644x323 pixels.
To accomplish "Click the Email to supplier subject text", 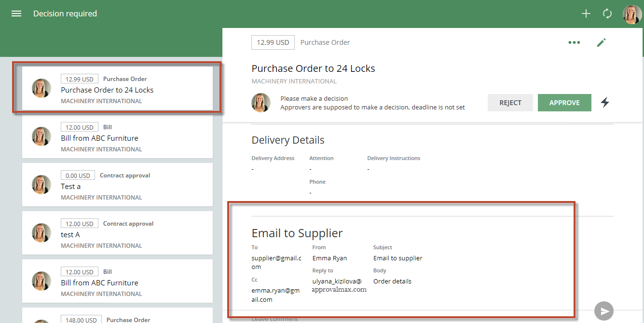I will 398,258.
